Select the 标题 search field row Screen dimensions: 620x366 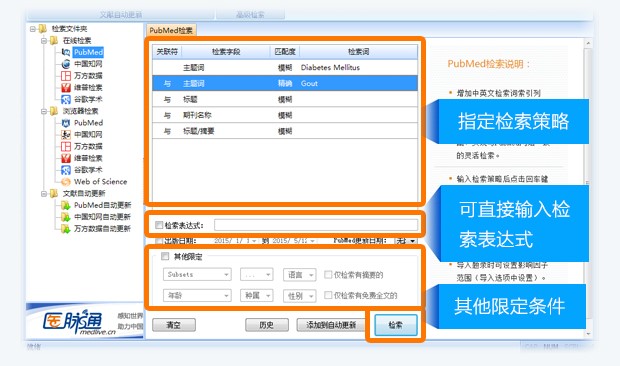click(285, 99)
